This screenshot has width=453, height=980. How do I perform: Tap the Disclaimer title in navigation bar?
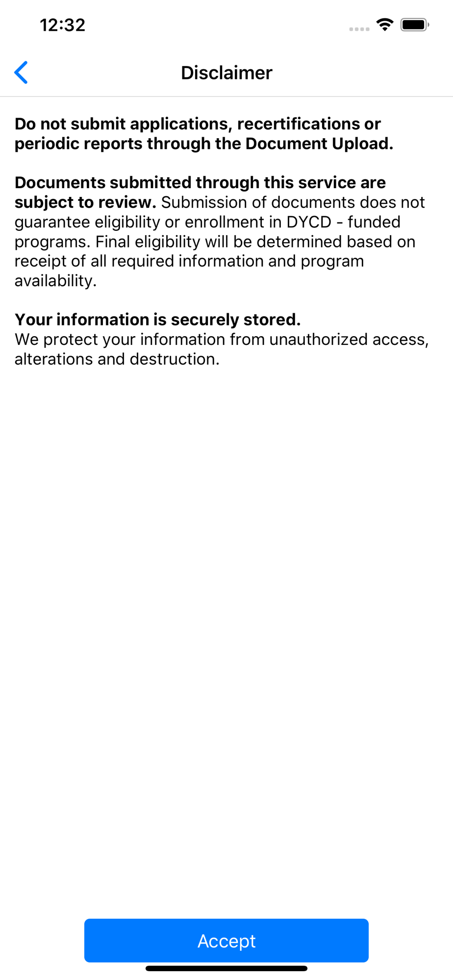point(226,73)
